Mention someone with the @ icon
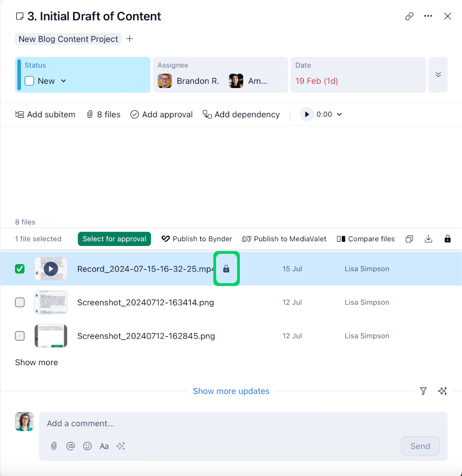This screenshot has height=476, width=462. point(70,446)
